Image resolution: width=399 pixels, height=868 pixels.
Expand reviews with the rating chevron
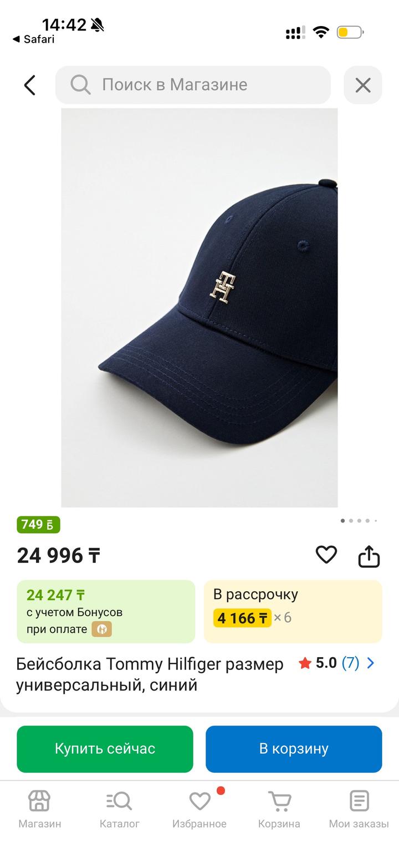click(x=371, y=663)
